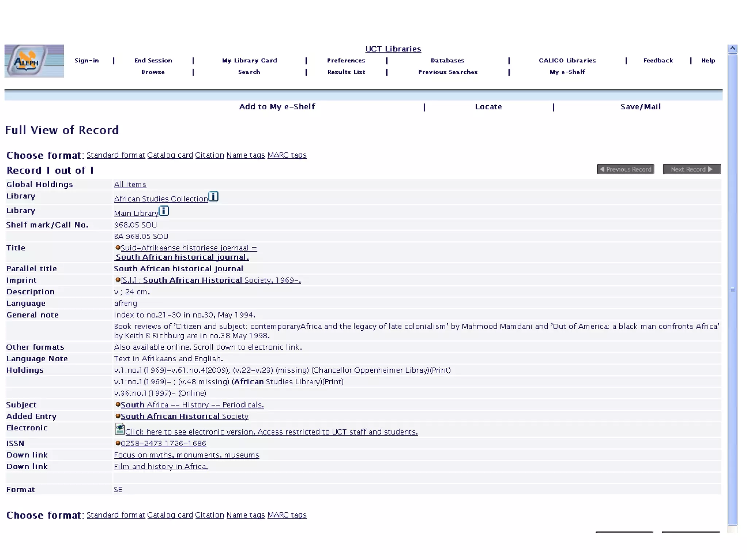Select Add to My e-Shelf
747x560 pixels.
coord(277,107)
